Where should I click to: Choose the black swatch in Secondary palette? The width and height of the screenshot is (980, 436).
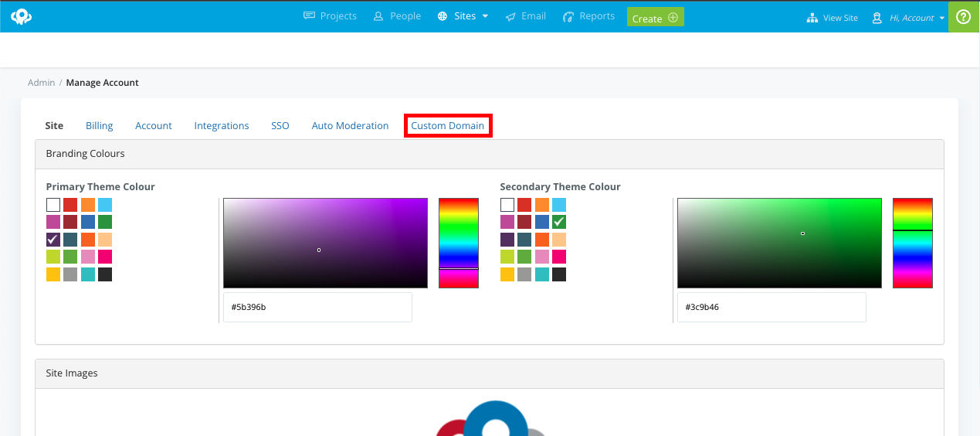[x=559, y=274]
